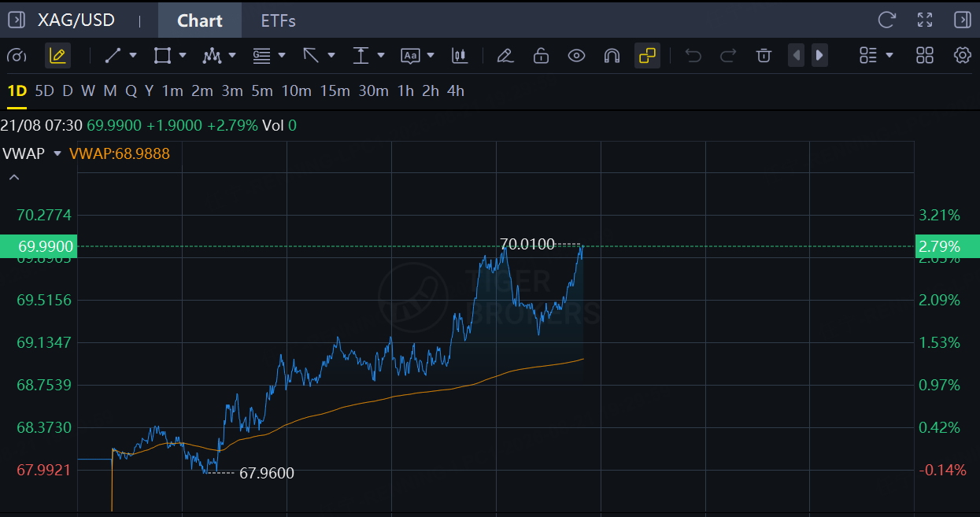This screenshot has width=980, height=517.
Task: Switch to monthly M timeframe
Action: (x=110, y=91)
